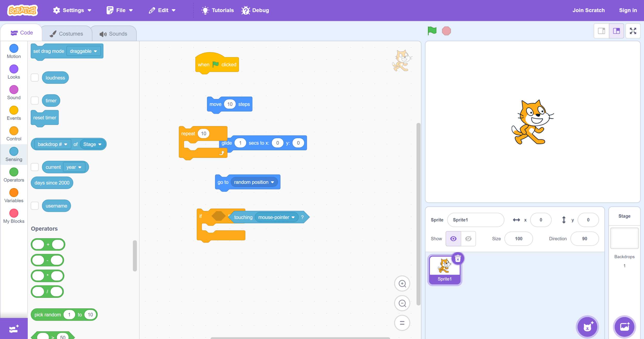This screenshot has width=644, height=339.
Task: Select the Motion category color circle
Action: tap(14, 48)
